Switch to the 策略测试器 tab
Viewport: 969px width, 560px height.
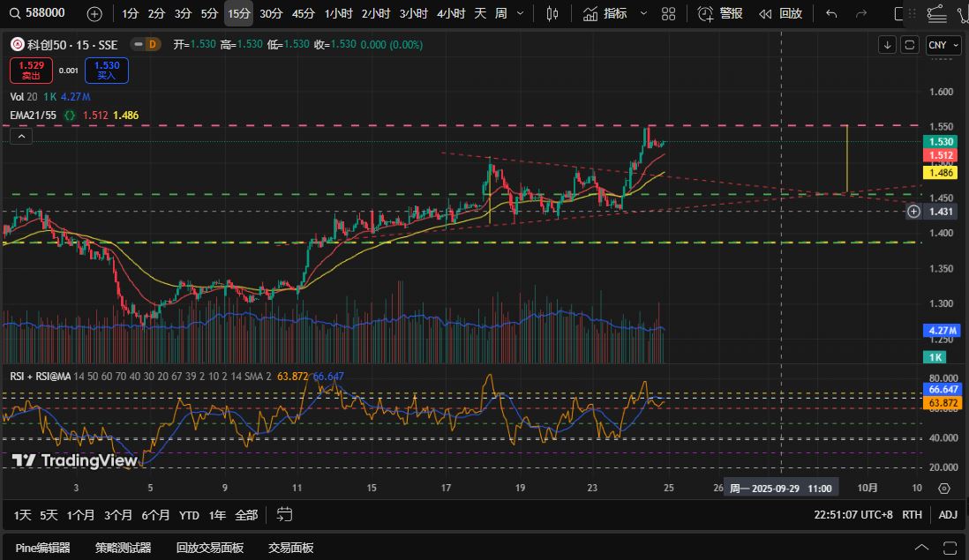[123, 548]
